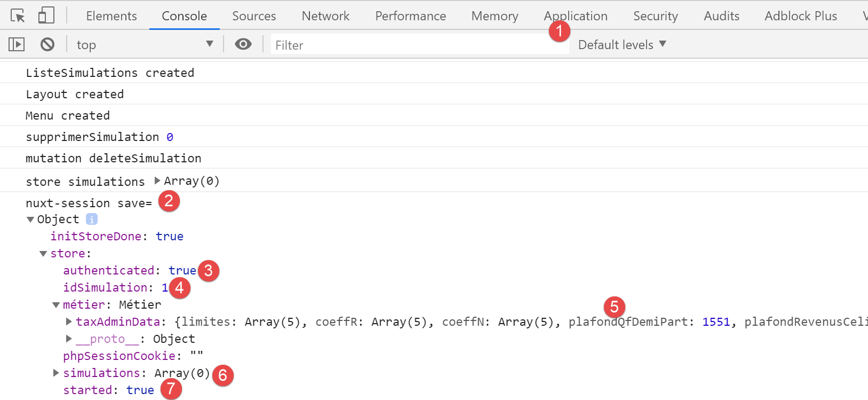Collapse the logged Object tree
868x400 pixels.
point(30,219)
